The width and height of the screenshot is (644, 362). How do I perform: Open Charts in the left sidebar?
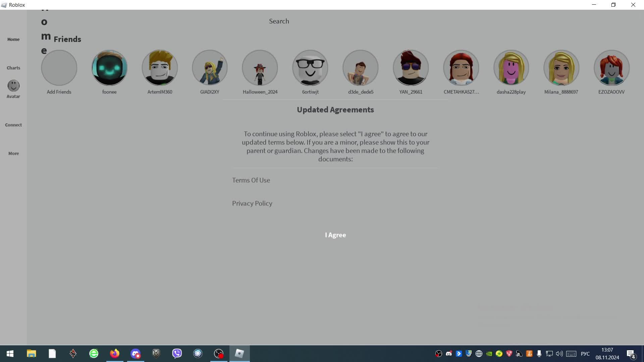click(x=13, y=68)
